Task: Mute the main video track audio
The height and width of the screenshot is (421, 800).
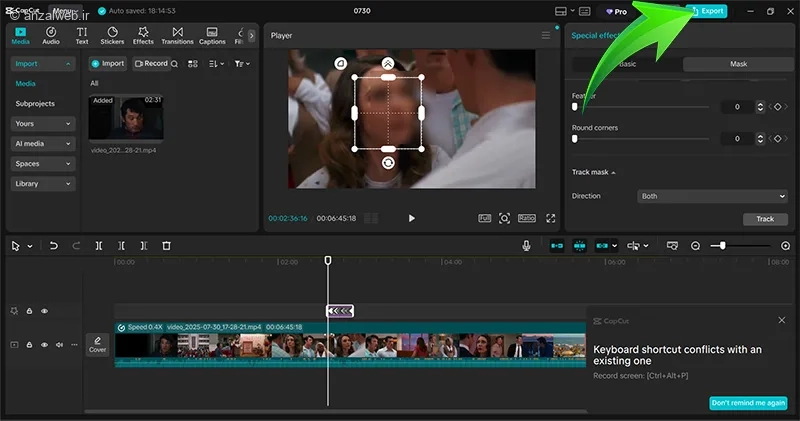Action: [x=59, y=345]
